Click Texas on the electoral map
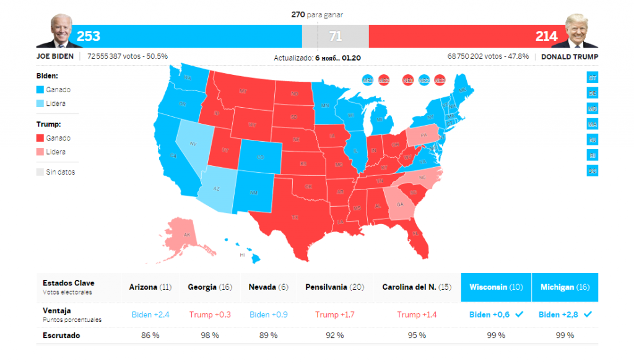 click(x=296, y=217)
